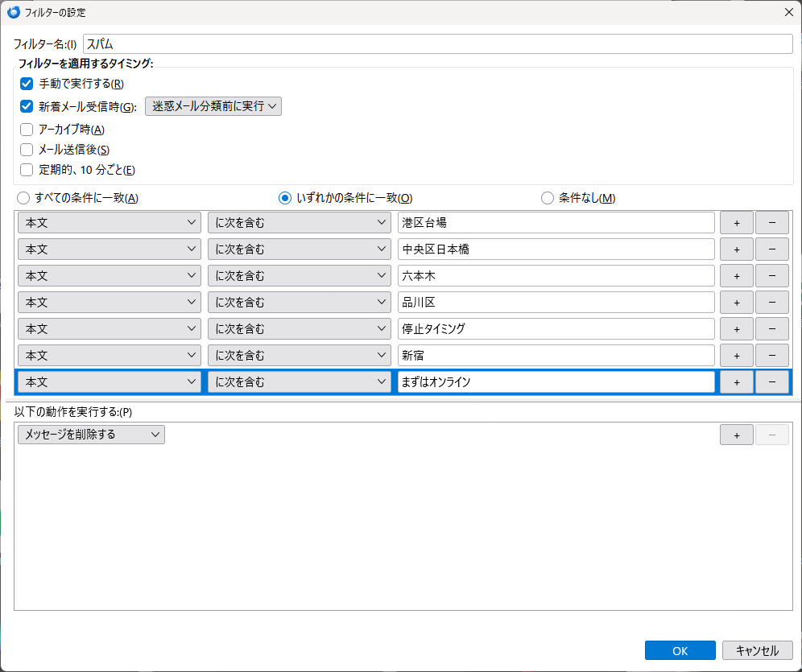Click the filter name field containing スパム

click(x=438, y=44)
